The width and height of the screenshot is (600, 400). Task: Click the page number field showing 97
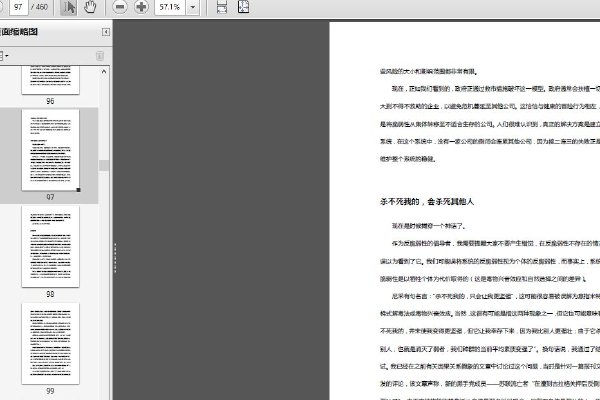tap(18, 7)
